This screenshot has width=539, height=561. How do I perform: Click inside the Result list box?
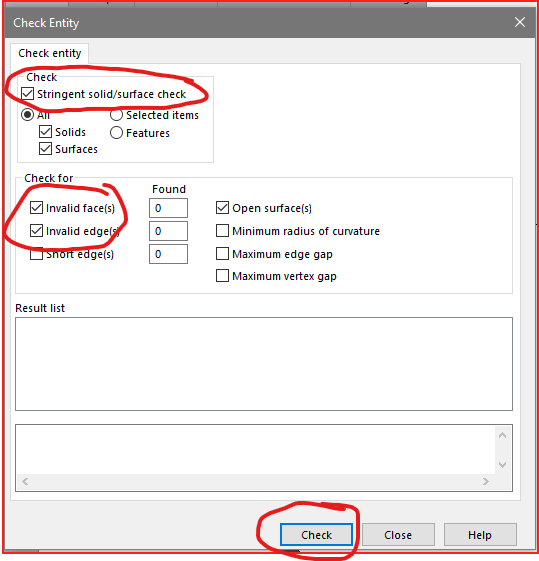click(x=264, y=364)
